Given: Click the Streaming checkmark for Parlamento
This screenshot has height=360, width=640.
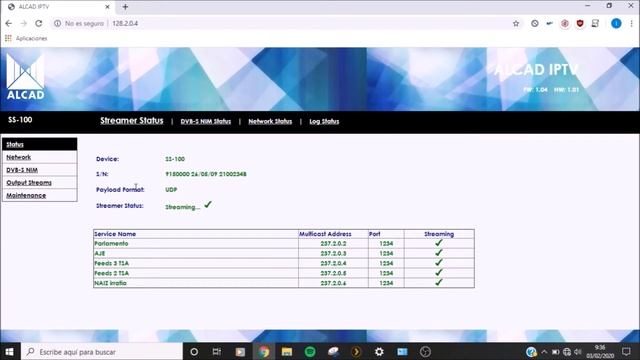Looking at the screenshot, I should [x=439, y=243].
